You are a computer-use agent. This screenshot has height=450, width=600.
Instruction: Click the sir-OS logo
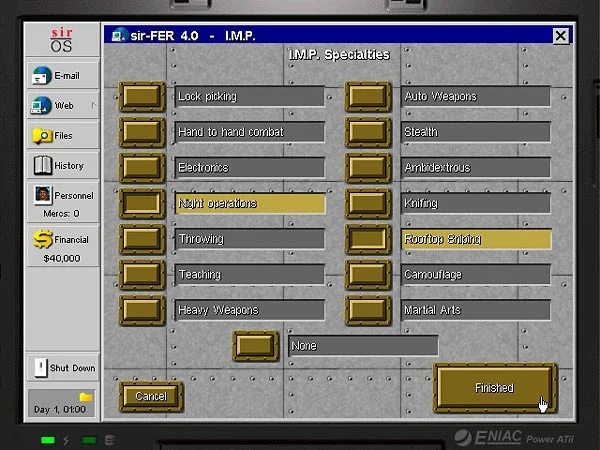tap(62, 41)
